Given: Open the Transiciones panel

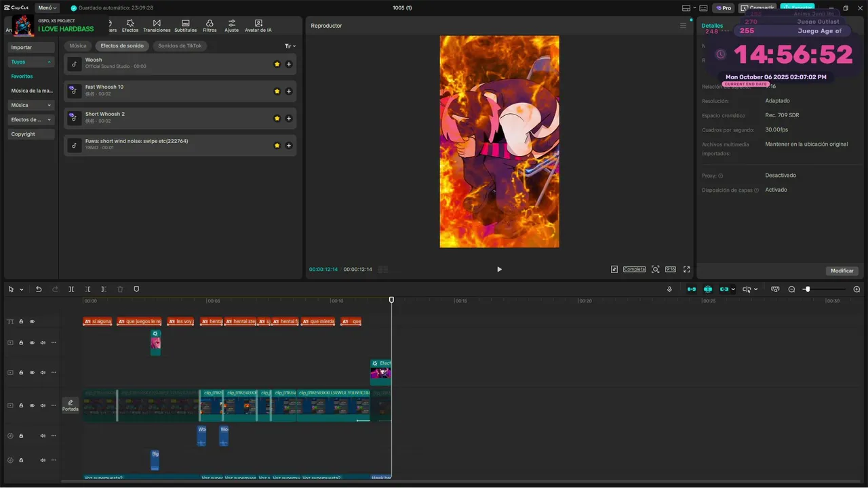Looking at the screenshot, I should pos(157,26).
